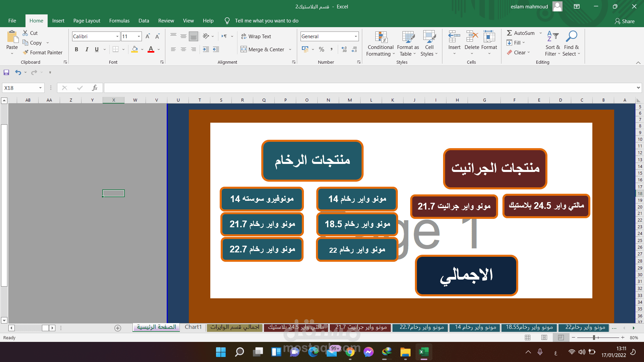The height and width of the screenshot is (362, 644).
Task: Toggle italic formatting
Action: coord(87,49)
